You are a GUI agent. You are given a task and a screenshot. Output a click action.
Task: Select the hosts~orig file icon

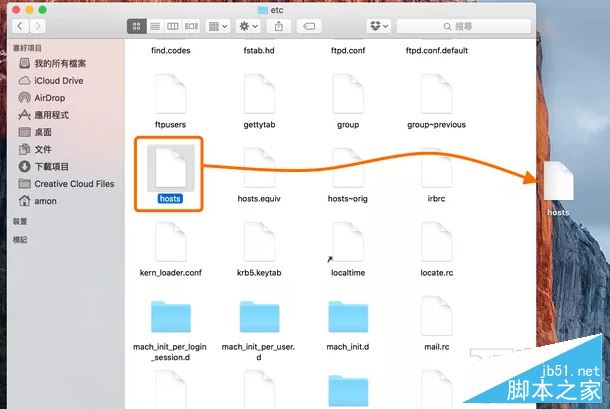point(348,168)
